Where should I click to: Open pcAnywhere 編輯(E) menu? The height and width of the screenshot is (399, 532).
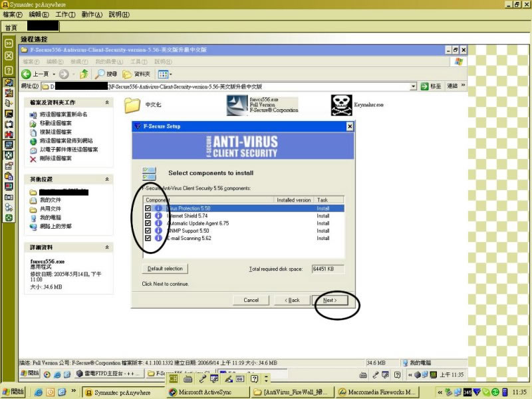pos(39,14)
